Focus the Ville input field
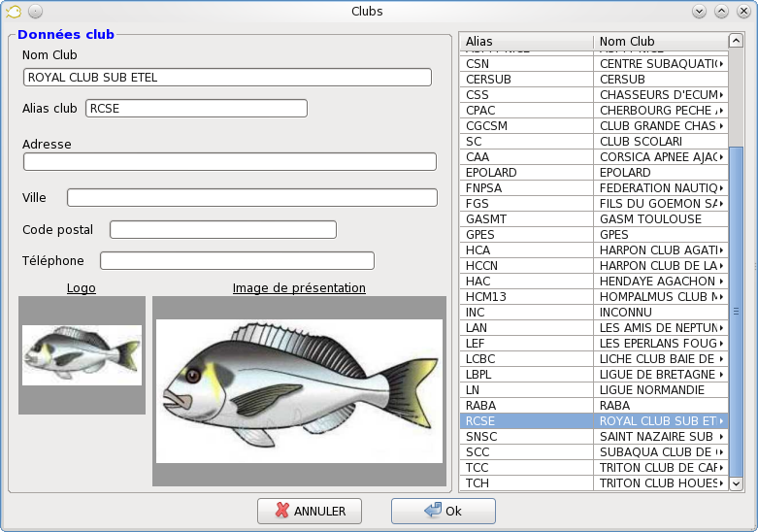 click(x=252, y=198)
